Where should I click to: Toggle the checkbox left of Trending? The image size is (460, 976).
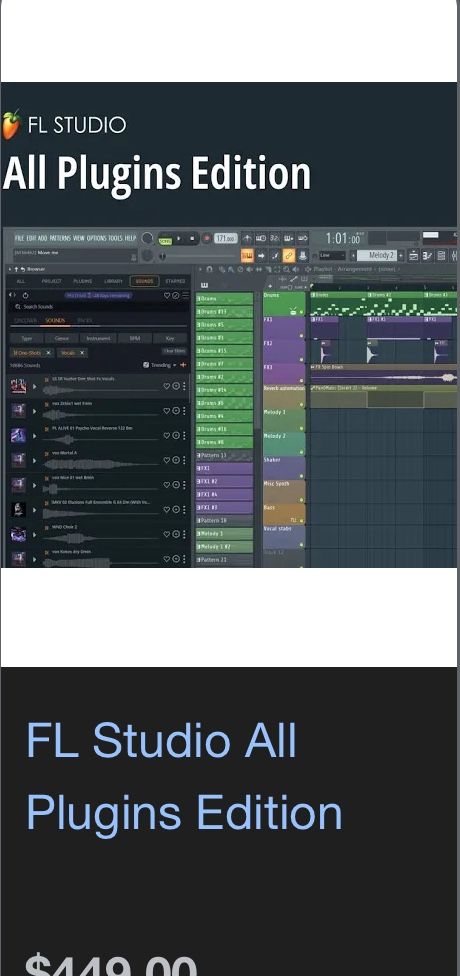pyautogui.click(x=146, y=365)
